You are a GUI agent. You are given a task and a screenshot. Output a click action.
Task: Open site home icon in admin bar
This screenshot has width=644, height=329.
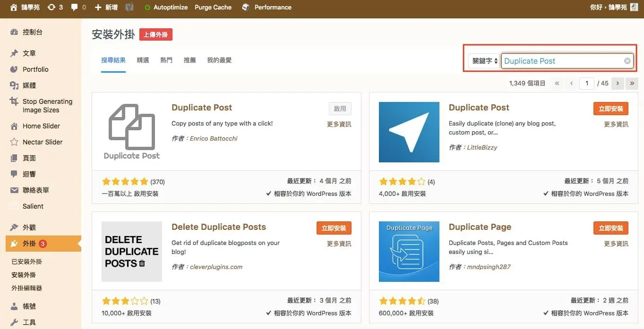[x=14, y=7]
